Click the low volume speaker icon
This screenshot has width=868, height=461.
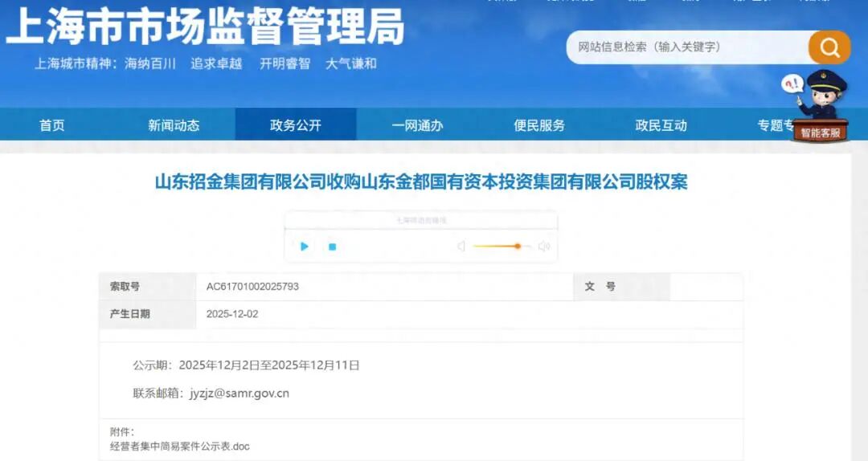coord(461,247)
